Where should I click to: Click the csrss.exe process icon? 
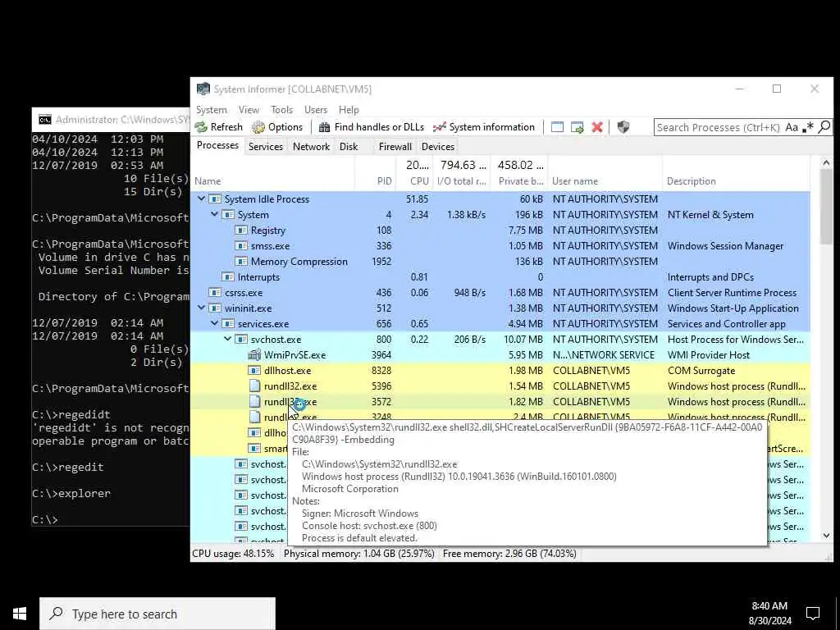(215, 293)
